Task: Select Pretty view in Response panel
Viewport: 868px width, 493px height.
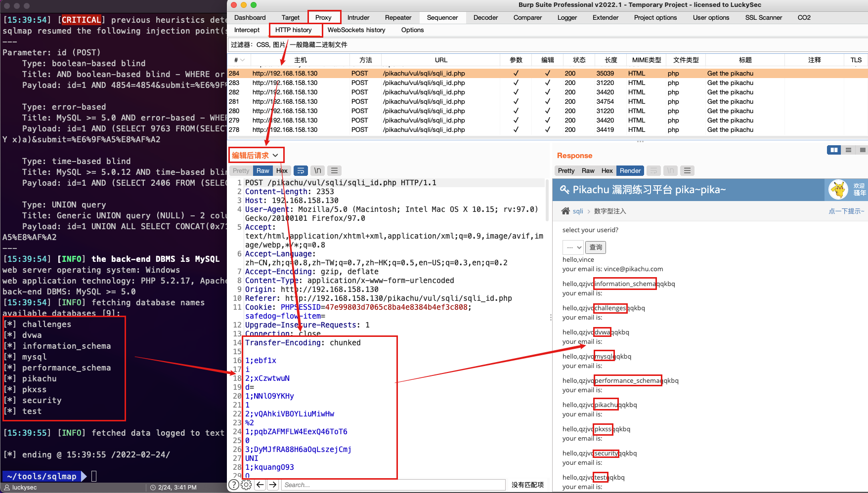Action: (x=566, y=170)
